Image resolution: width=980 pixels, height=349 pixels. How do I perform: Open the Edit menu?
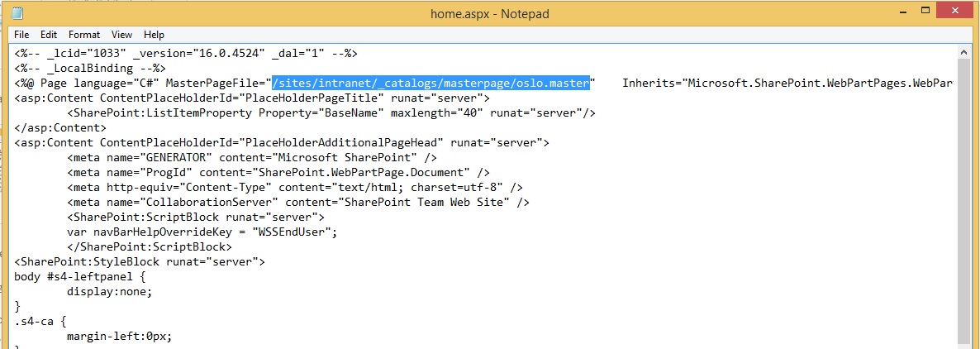[x=49, y=35]
